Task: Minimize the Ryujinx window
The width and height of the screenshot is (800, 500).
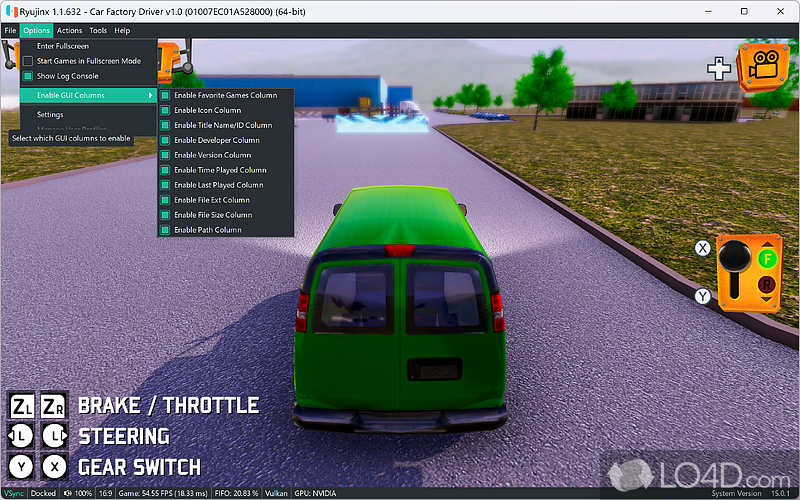Action: [708, 11]
